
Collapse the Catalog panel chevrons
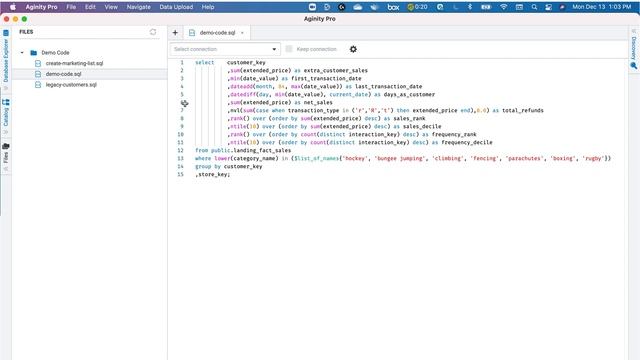pyautogui.click(x=6, y=132)
